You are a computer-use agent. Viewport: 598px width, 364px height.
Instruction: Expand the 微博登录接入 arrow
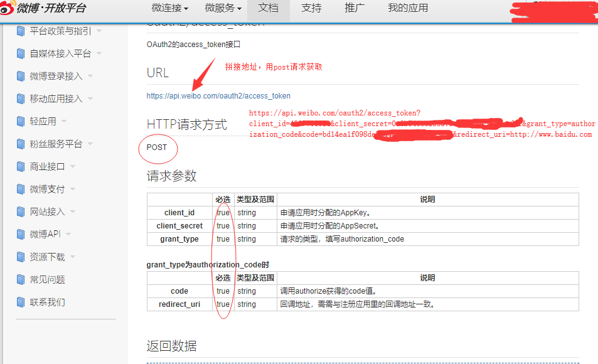[x=90, y=76]
